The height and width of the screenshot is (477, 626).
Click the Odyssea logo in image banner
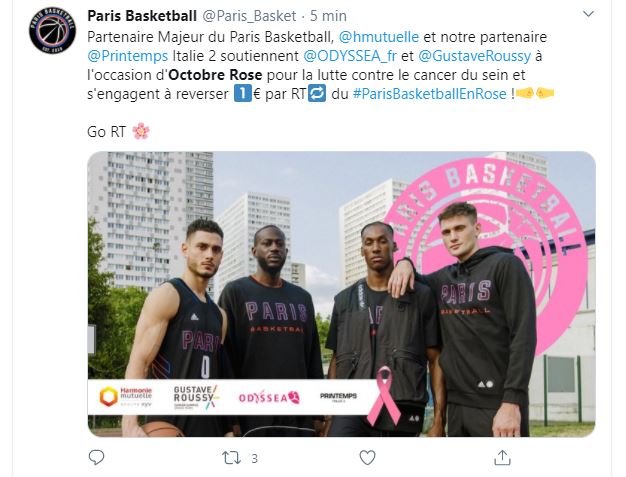(x=269, y=397)
